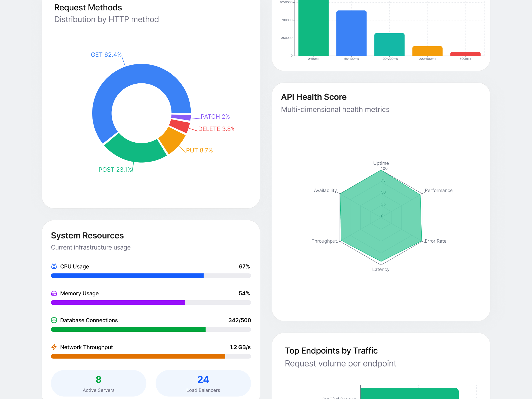The image size is (532, 399).
Task: Click the Memory Usage disk icon
Action: [x=54, y=293]
